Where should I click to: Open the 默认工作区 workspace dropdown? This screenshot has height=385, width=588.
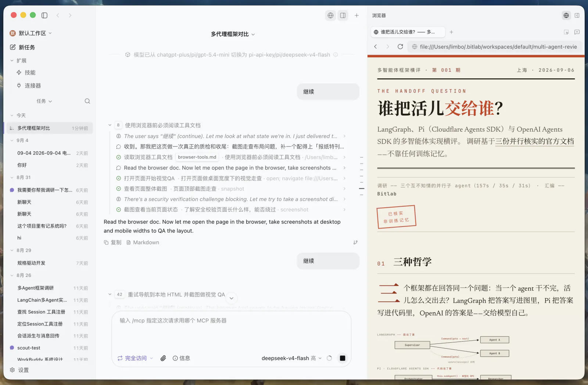click(x=31, y=33)
